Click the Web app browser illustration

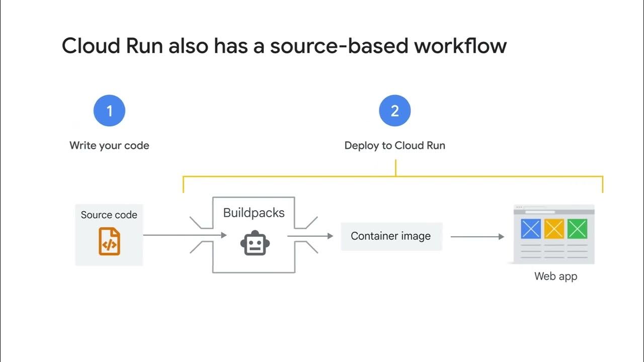[553, 234]
